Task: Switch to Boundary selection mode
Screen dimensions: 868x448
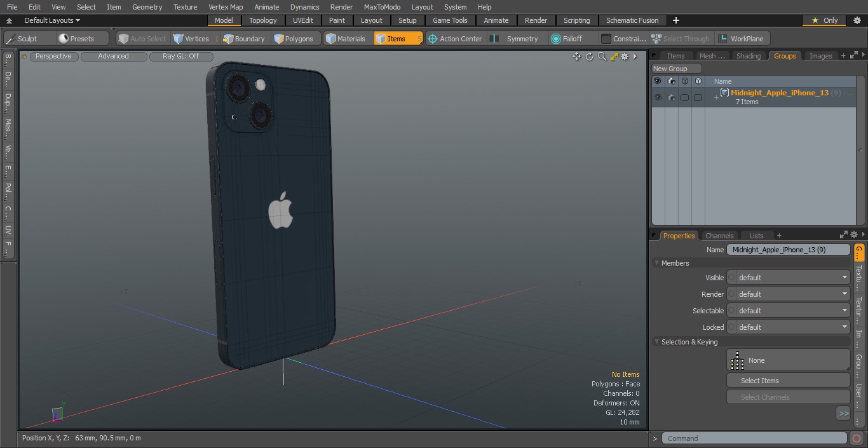Action: point(244,39)
